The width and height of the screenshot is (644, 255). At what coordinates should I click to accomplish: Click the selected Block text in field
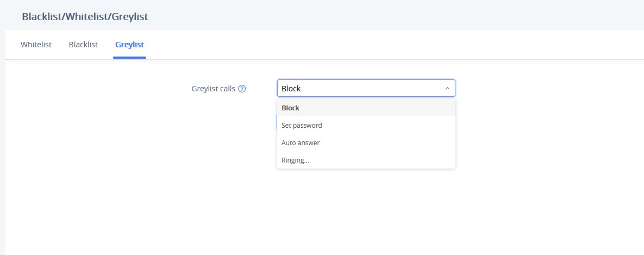pos(291,88)
